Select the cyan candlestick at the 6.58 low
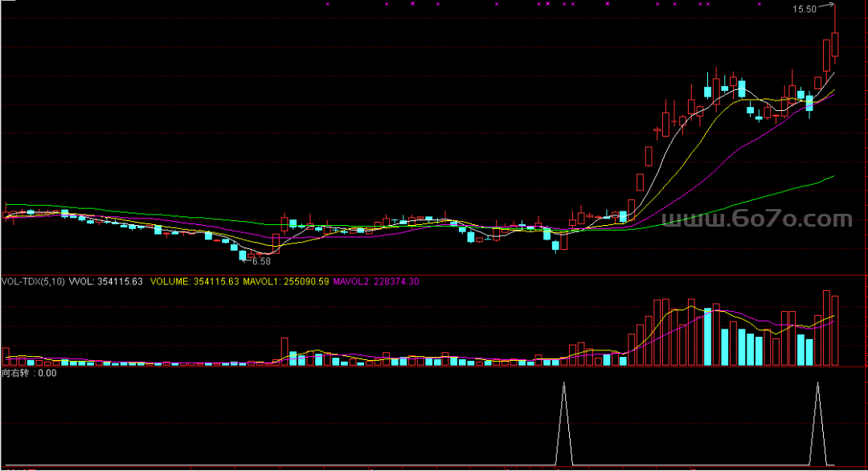 point(242,256)
